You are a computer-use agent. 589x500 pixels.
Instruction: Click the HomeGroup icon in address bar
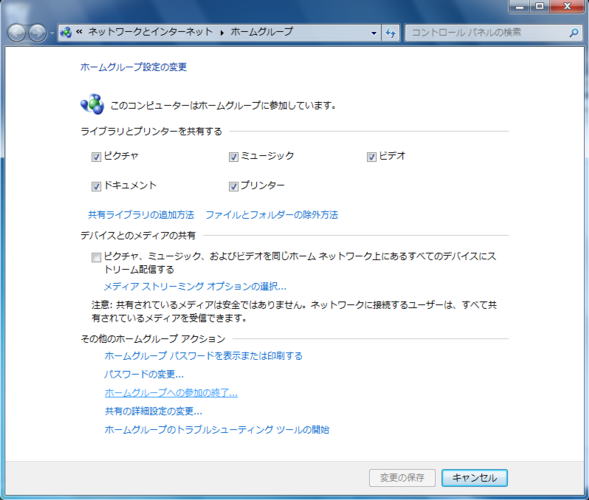coord(66,33)
